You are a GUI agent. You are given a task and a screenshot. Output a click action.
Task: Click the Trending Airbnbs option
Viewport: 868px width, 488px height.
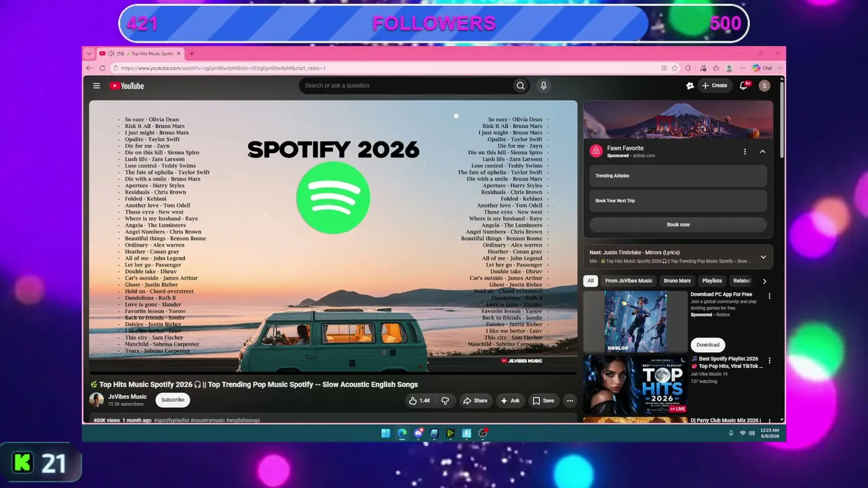point(678,176)
